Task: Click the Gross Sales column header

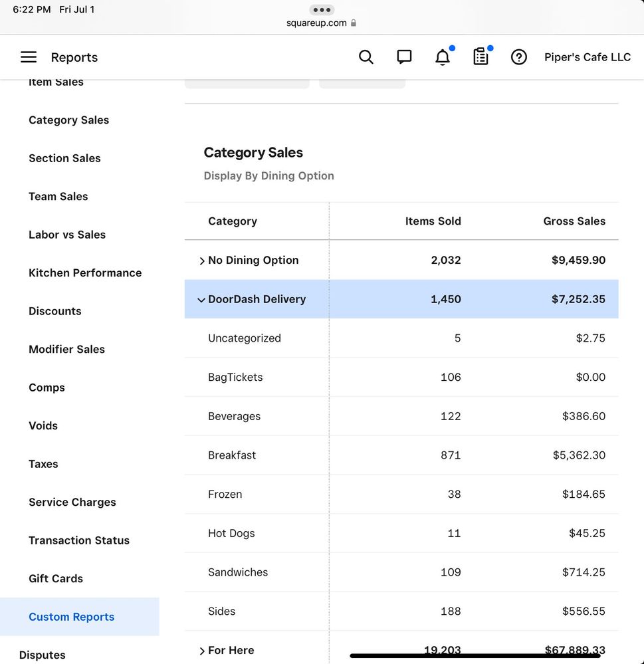Action: pos(574,221)
